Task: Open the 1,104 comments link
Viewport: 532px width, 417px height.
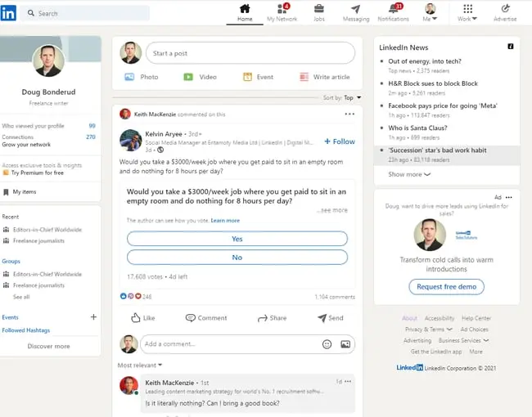Action: click(335, 297)
